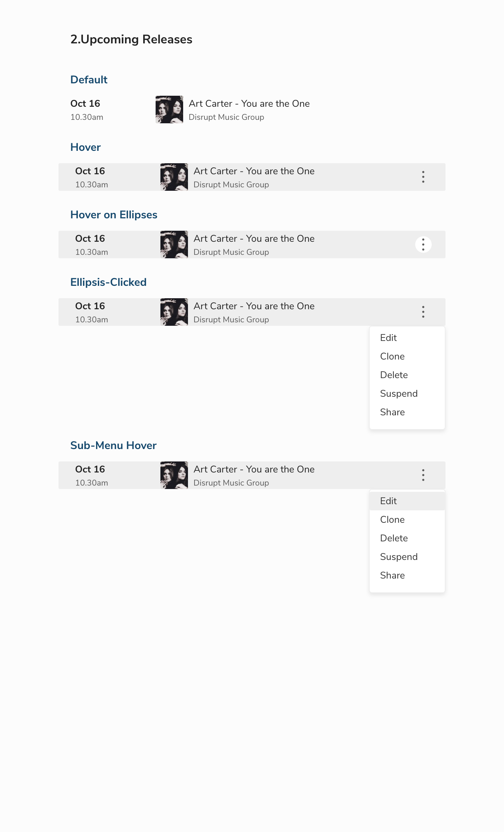The height and width of the screenshot is (832, 504).
Task: Select album thumbnail in Hover on Ellipses row
Action: tap(174, 245)
